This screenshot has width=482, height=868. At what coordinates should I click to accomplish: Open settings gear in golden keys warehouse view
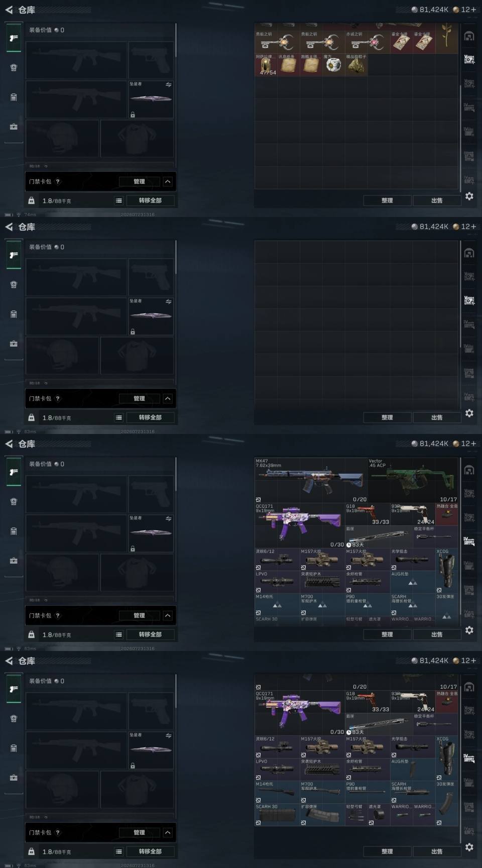coord(469,196)
